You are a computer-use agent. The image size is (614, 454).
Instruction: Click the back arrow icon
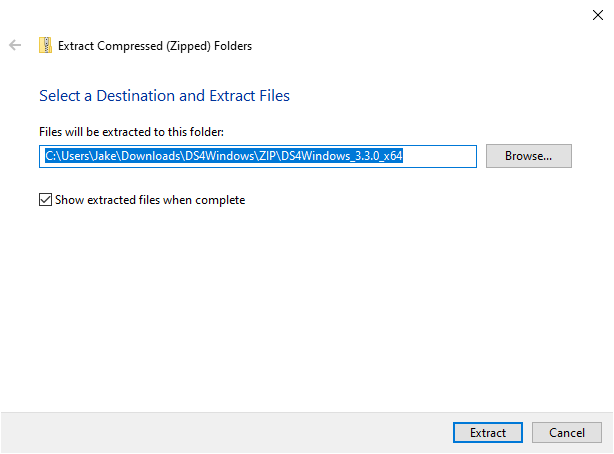[x=15, y=45]
